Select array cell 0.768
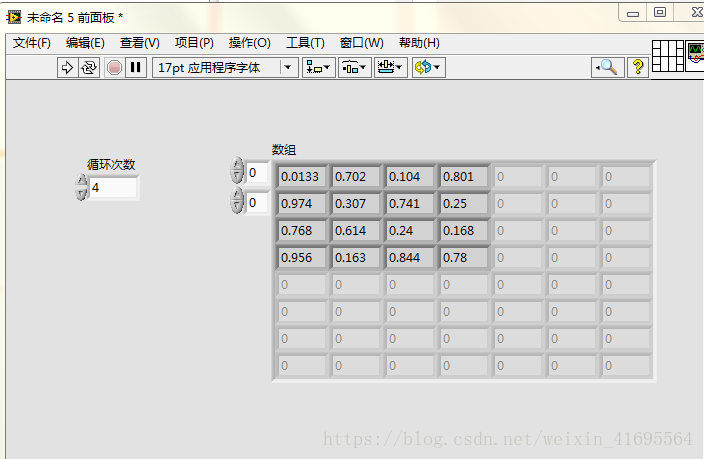The height and width of the screenshot is (459, 704). coord(301,231)
